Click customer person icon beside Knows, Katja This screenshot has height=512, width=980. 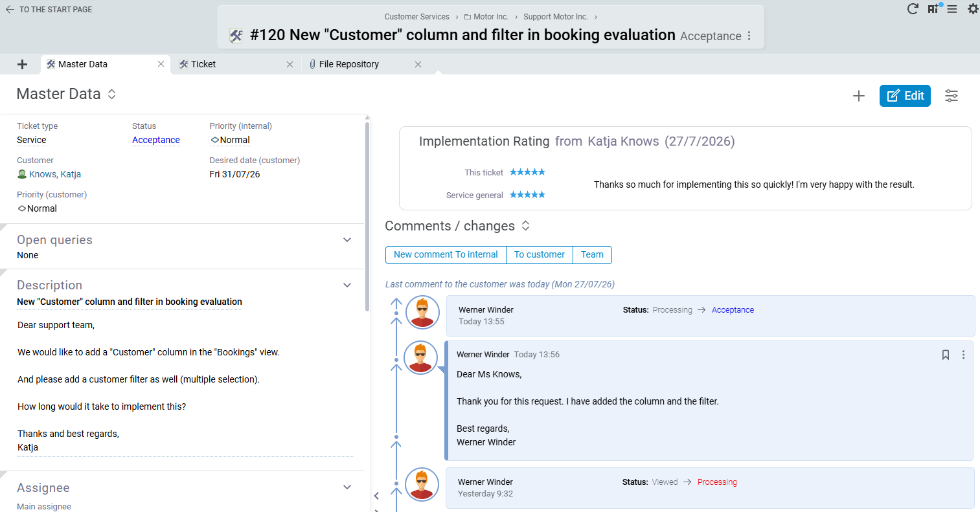click(22, 174)
